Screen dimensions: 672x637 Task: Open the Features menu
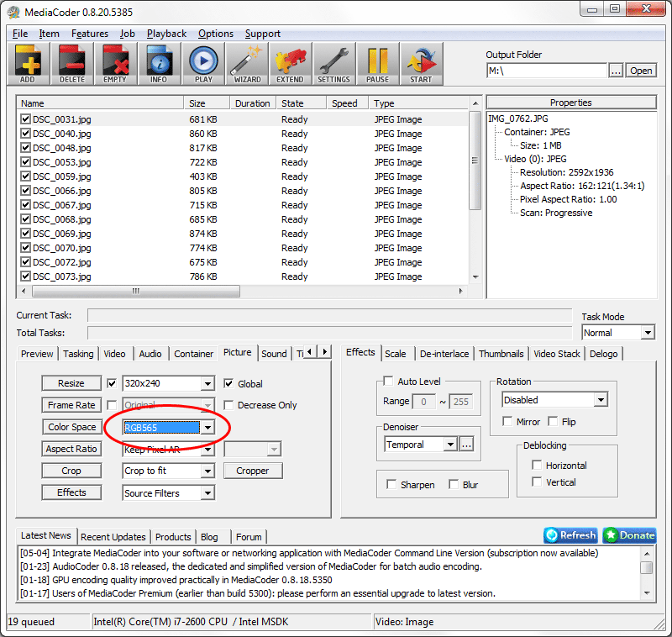coord(90,34)
